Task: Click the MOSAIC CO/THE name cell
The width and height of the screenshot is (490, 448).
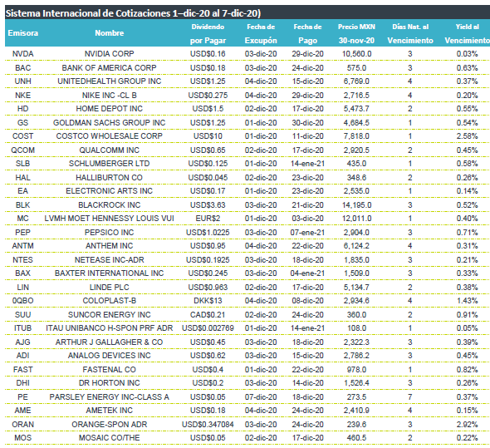Action: (x=109, y=438)
